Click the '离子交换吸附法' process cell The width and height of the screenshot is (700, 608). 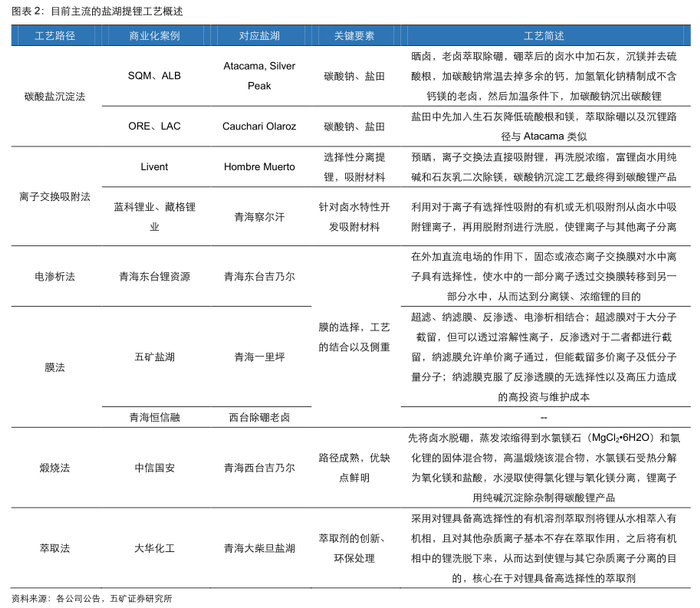coord(55,197)
